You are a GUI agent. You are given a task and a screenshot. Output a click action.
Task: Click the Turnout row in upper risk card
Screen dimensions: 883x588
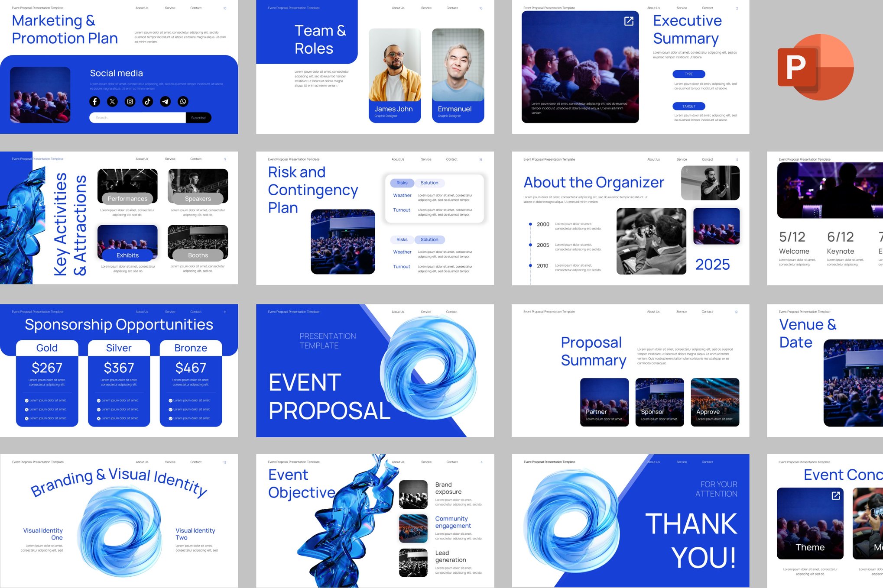(433, 212)
